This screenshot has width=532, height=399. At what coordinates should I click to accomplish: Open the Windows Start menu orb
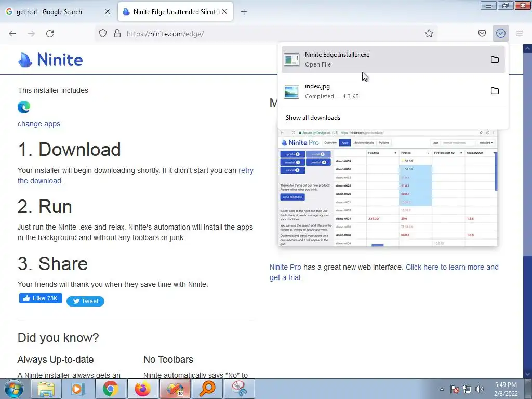pos(14,389)
